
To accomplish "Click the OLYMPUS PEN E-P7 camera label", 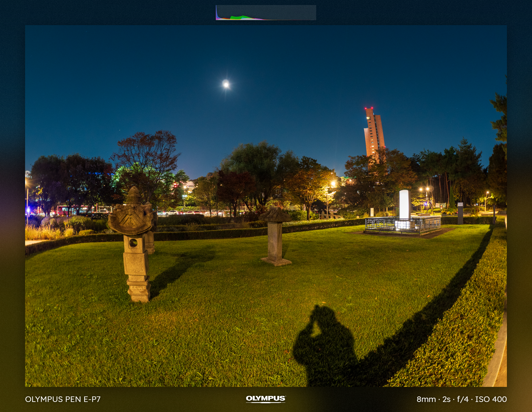I will 63,399.
